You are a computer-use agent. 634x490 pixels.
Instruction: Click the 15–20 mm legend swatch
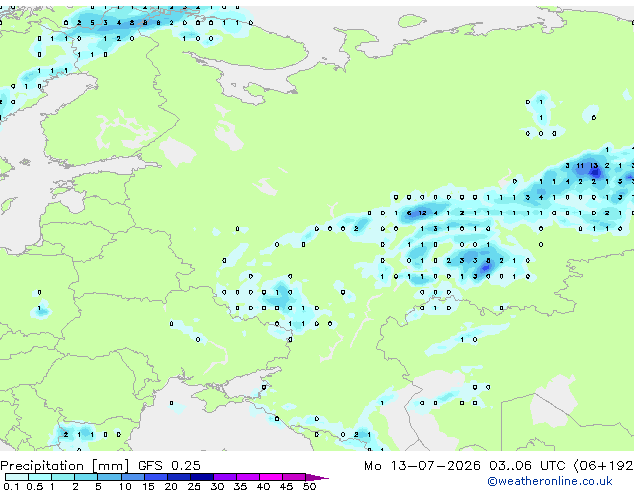155,477
